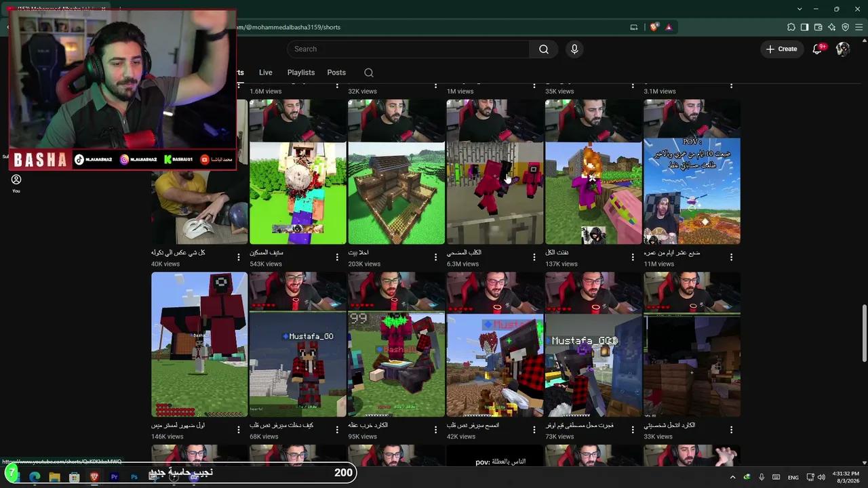The image size is (868, 488).
Task: Show hidden system tray icons
Action: [x=732, y=477]
